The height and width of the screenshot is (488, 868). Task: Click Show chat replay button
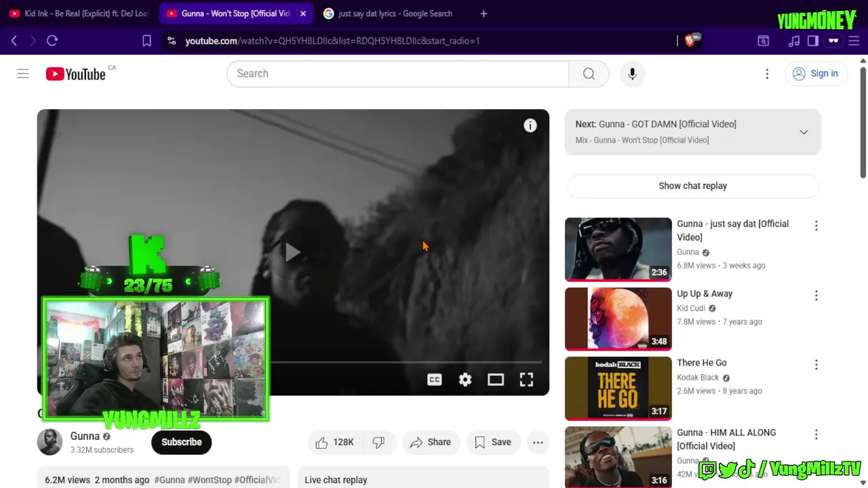point(692,186)
